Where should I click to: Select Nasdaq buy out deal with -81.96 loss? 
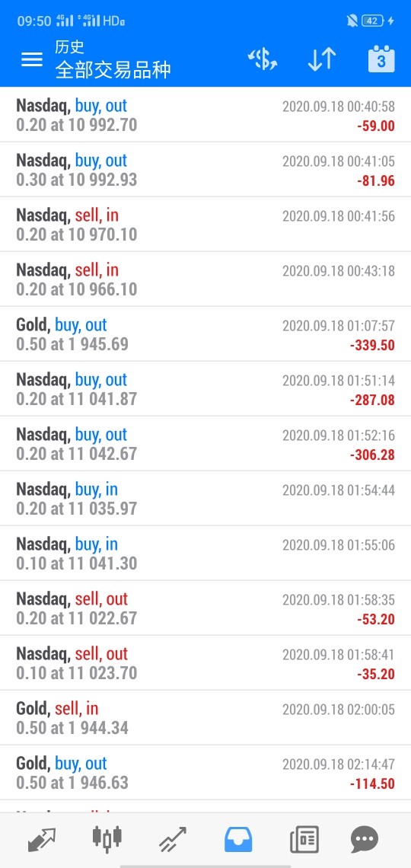pyautogui.click(x=205, y=170)
